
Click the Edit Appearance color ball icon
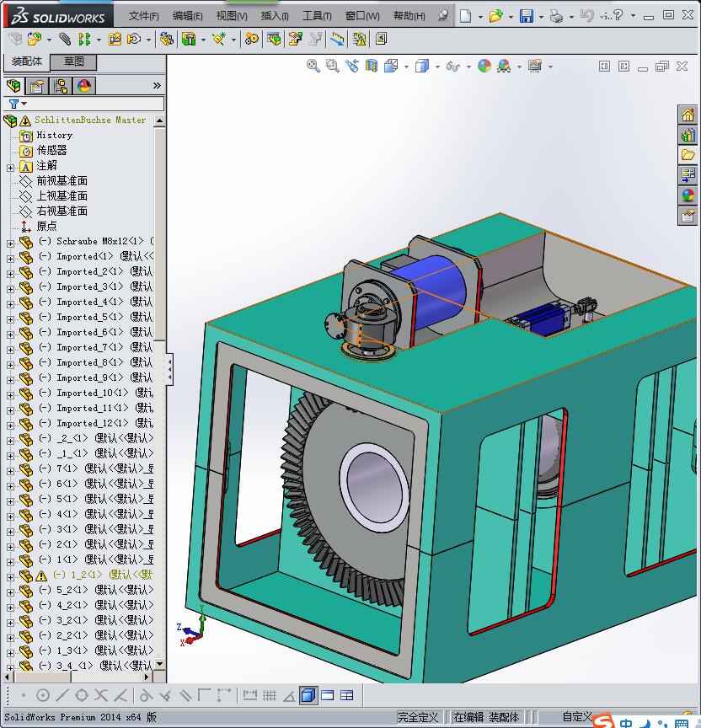click(484, 66)
